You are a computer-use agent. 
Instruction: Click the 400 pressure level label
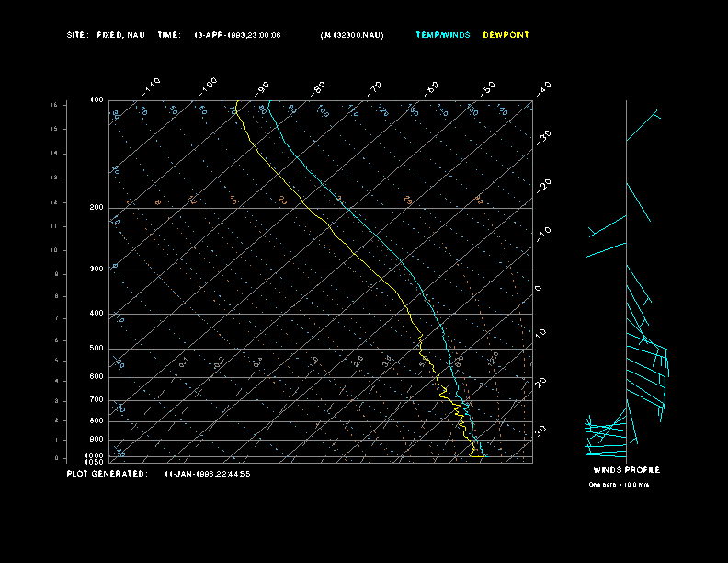(x=97, y=314)
